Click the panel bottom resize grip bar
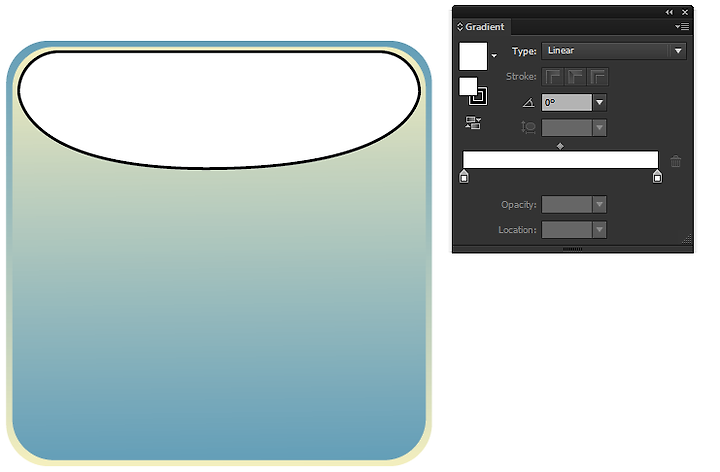720x472 pixels. coord(573,249)
